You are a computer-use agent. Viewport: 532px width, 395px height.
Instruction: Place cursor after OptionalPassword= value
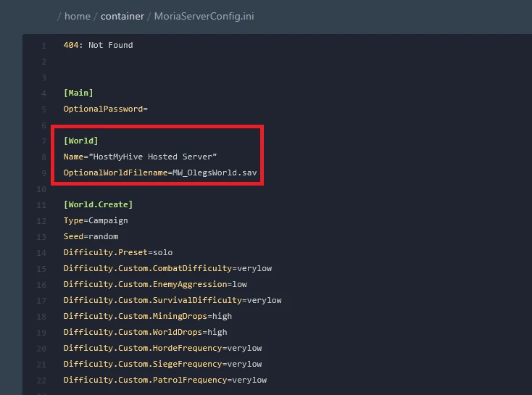coord(149,109)
